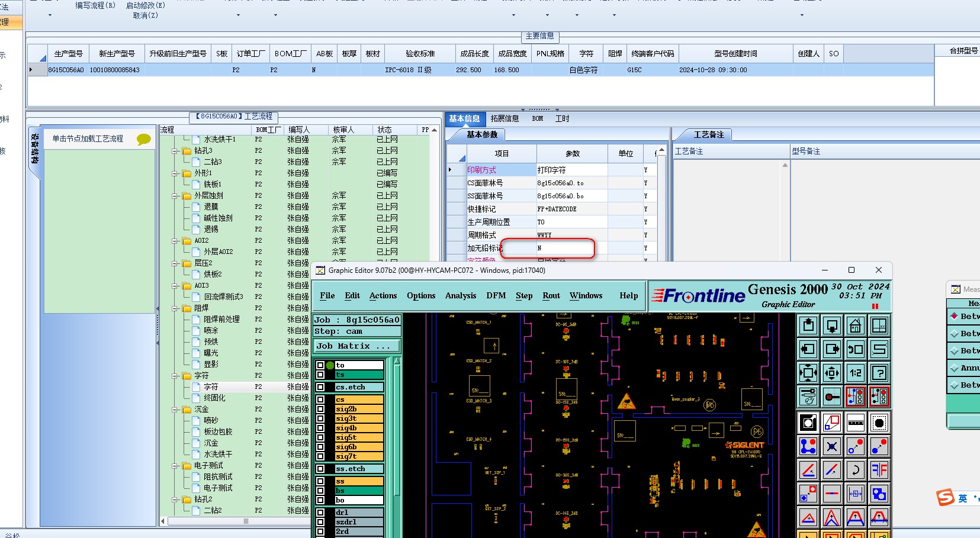
Task: Click the curved arrow rotate icon
Action: pyautogui.click(x=855, y=471)
